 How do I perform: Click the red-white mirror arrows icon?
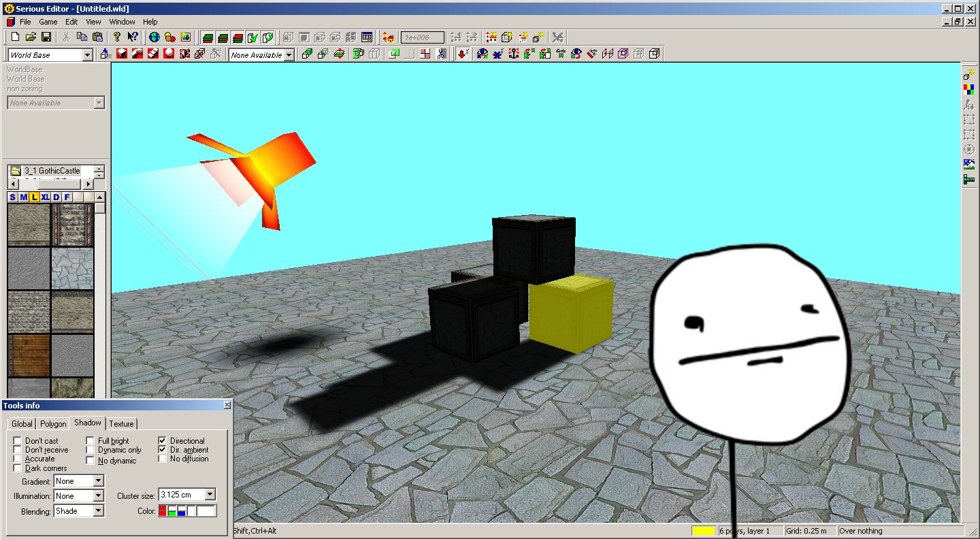click(608, 54)
